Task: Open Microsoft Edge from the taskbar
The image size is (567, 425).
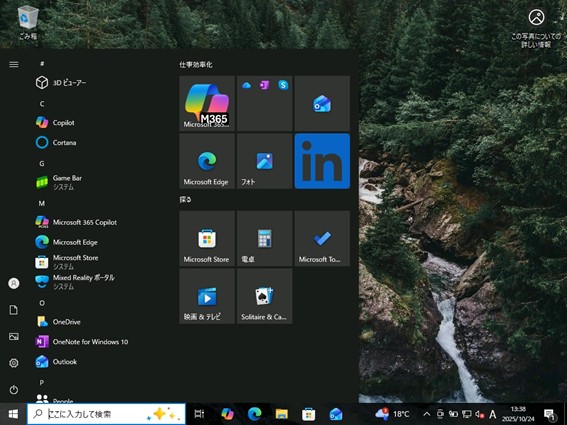Action: [x=255, y=414]
